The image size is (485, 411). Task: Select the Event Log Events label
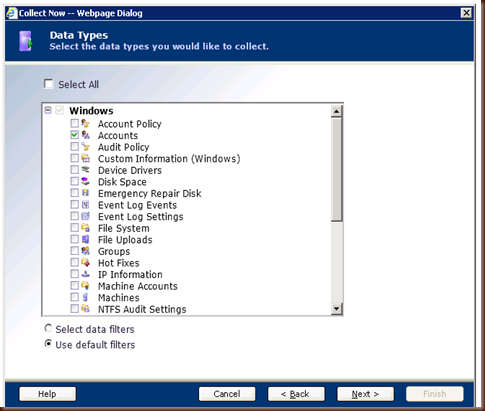(137, 205)
